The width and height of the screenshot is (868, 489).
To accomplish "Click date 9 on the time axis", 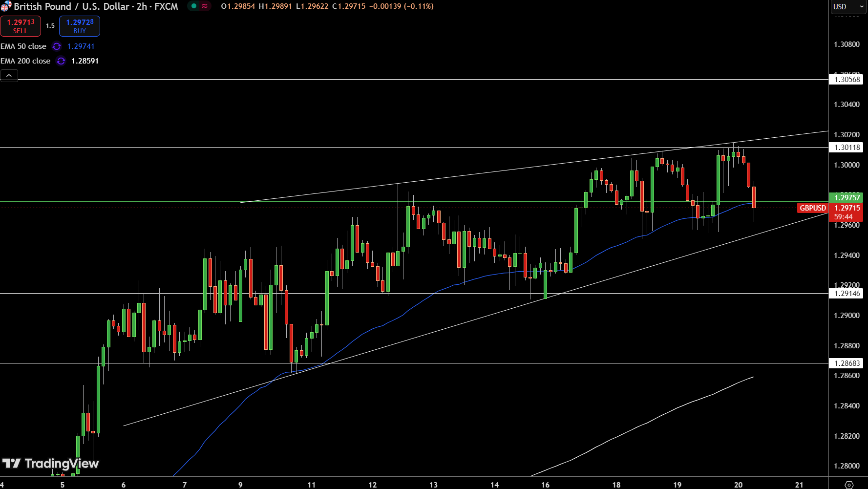I will [240, 485].
